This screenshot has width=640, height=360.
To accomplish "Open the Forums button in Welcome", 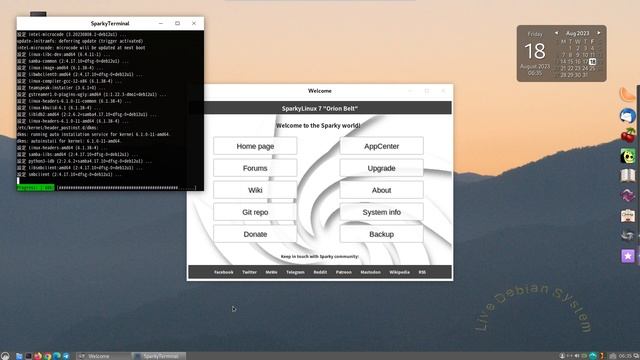I will tap(255, 168).
